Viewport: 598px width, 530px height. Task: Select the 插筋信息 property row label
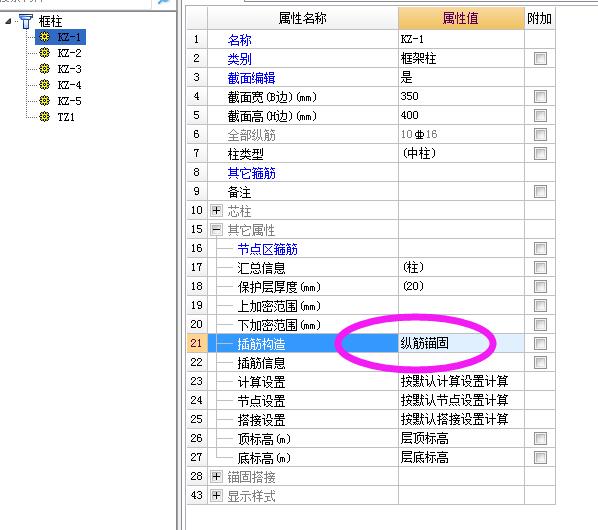(261, 363)
